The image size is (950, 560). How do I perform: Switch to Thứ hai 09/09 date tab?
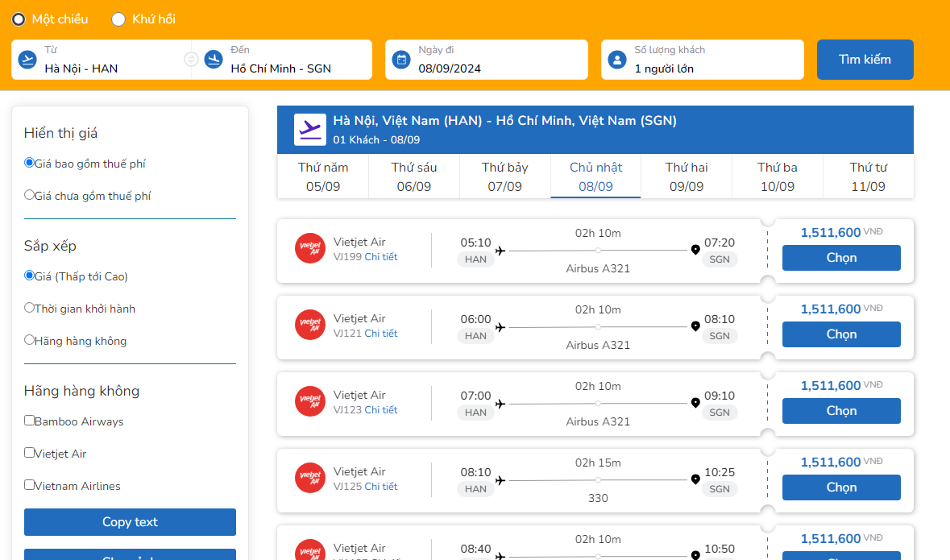click(x=687, y=176)
